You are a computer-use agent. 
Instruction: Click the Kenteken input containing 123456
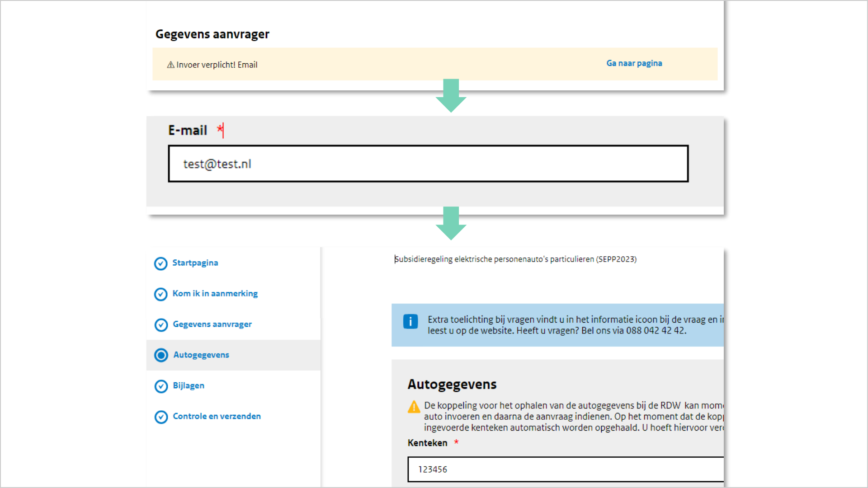(565, 469)
